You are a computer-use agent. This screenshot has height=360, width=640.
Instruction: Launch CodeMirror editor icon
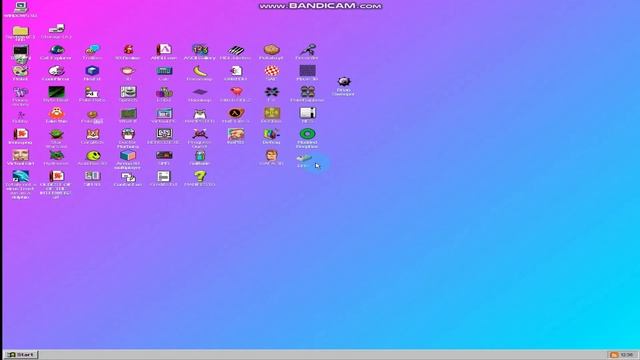56,71
